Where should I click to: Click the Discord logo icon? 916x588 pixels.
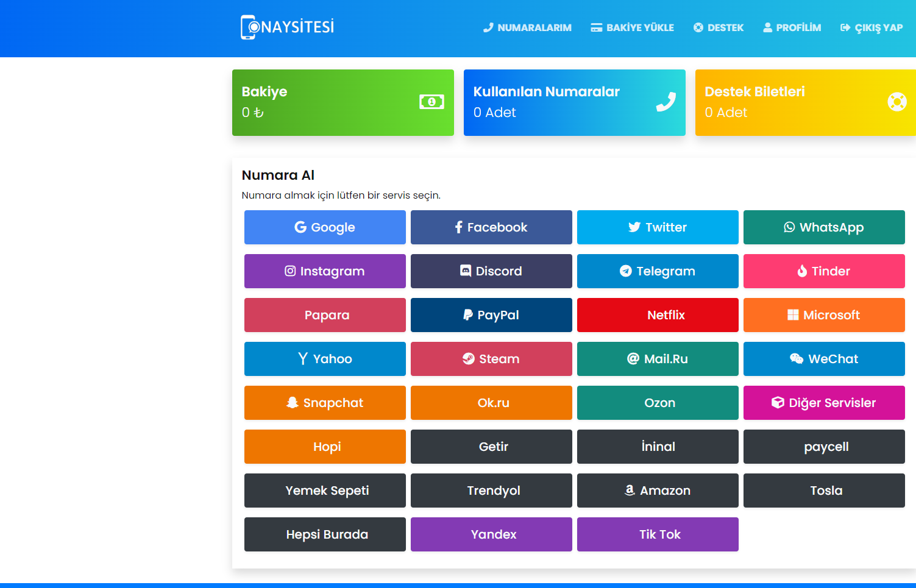[466, 271]
